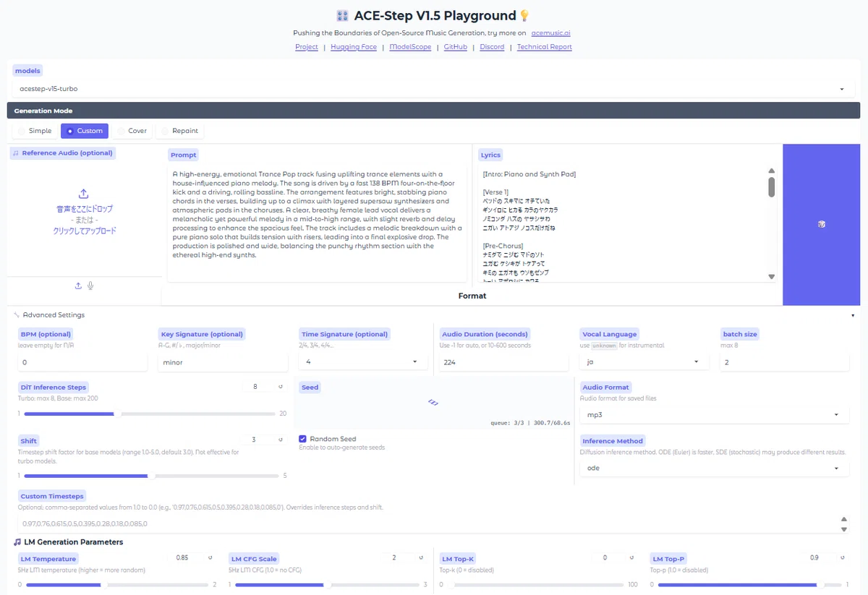Click the lyrics scrollbar down arrow
The image size is (868, 595).
pyautogui.click(x=771, y=276)
